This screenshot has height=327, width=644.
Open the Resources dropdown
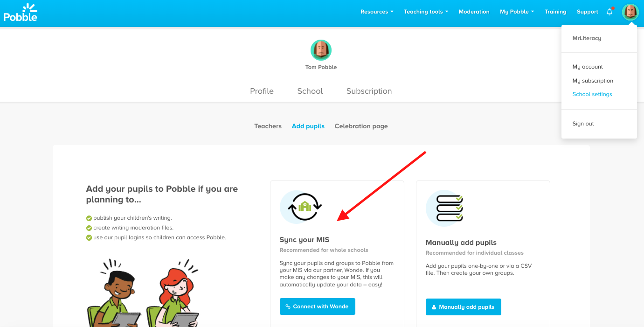click(x=376, y=12)
